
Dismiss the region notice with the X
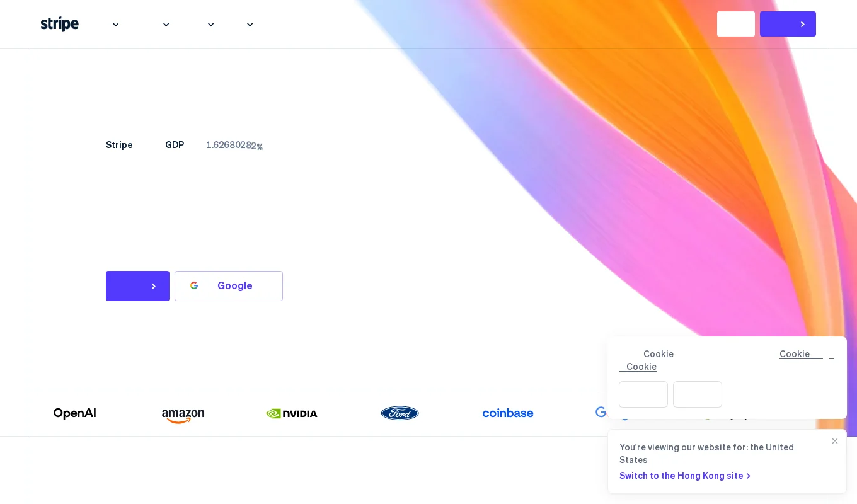click(x=835, y=441)
